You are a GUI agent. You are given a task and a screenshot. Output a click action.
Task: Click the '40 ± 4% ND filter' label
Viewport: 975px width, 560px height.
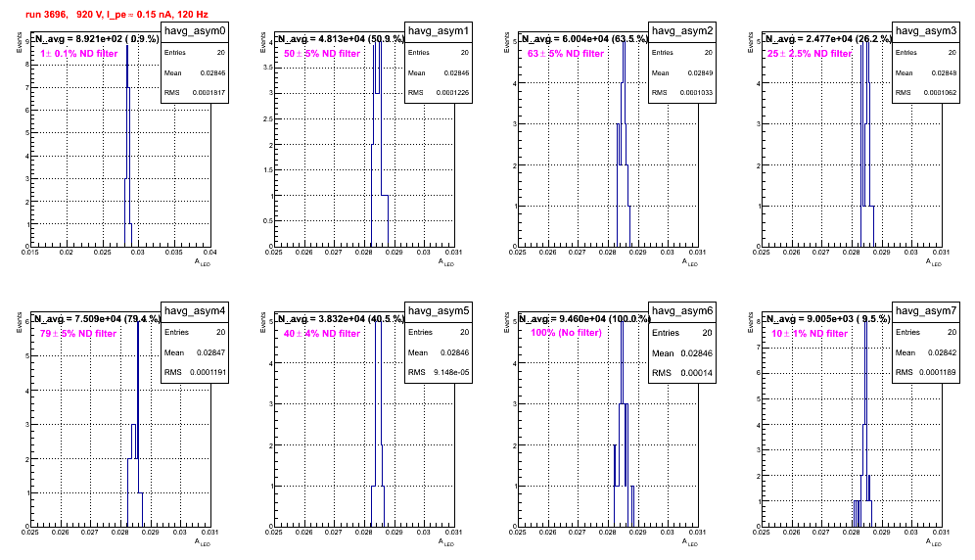(322, 334)
